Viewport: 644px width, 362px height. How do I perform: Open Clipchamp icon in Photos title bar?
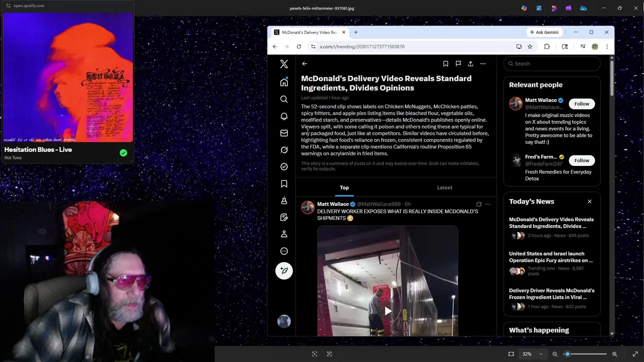pos(569,8)
